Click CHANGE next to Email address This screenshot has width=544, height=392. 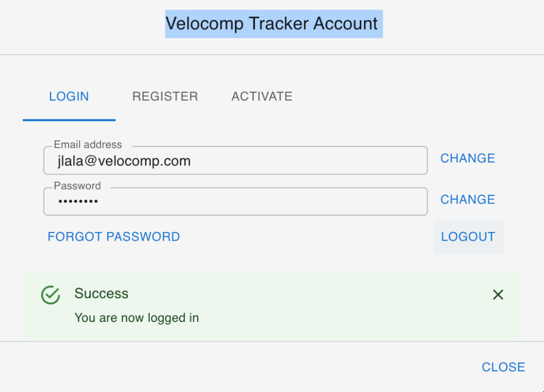tap(467, 158)
